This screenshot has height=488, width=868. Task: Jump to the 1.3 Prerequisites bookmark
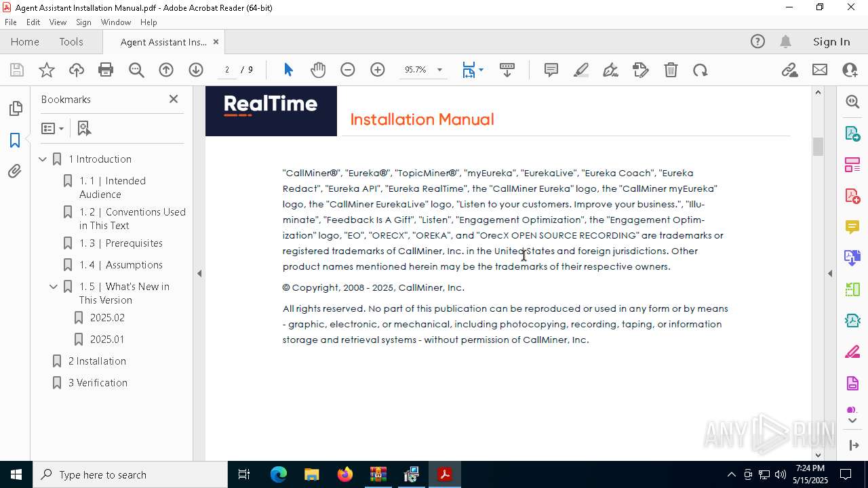121,243
